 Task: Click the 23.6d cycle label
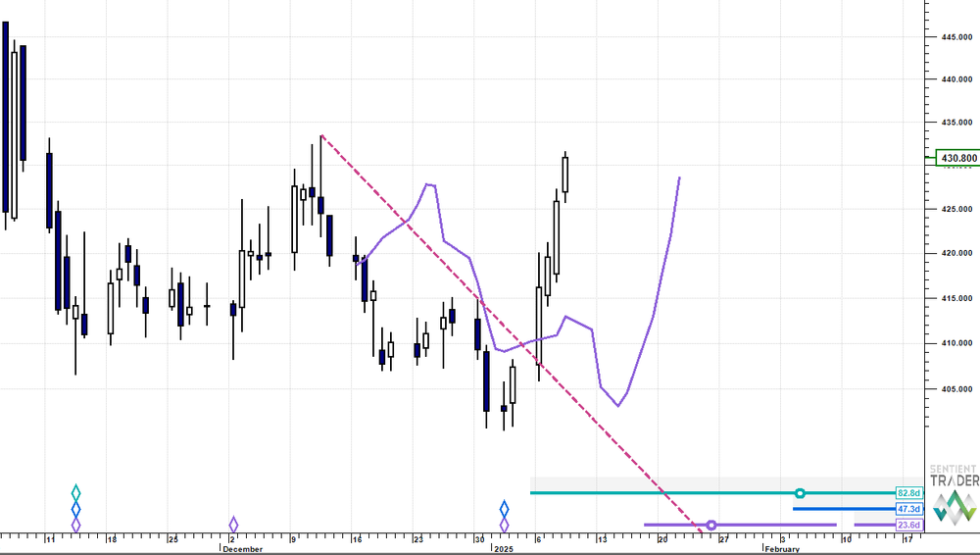(908, 525)
